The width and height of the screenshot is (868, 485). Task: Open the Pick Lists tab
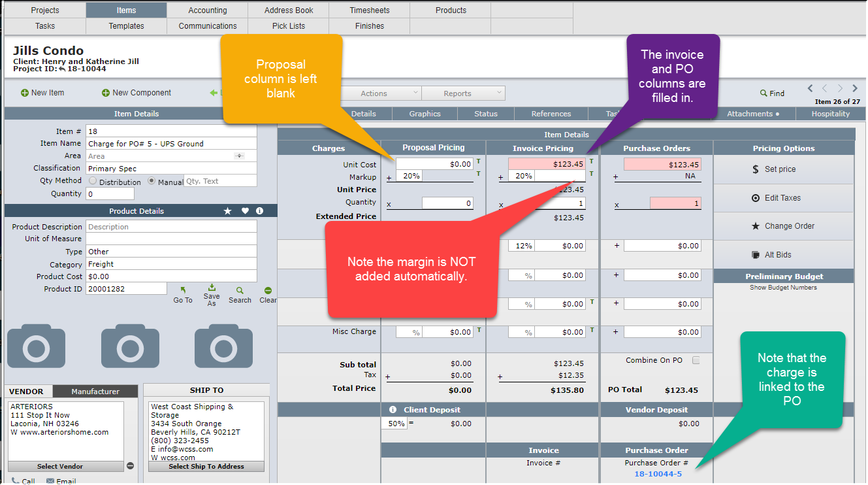click(x=289, y=26)
